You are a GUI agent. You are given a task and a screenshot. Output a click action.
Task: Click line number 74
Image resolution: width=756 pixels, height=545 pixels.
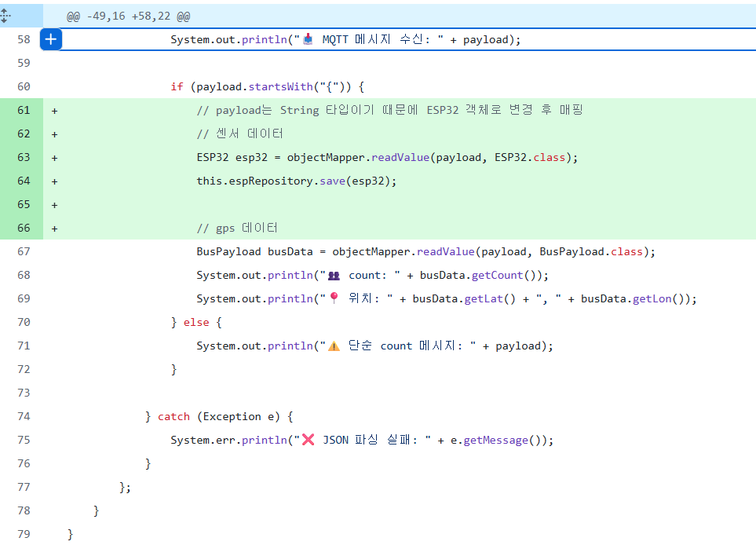24,416
